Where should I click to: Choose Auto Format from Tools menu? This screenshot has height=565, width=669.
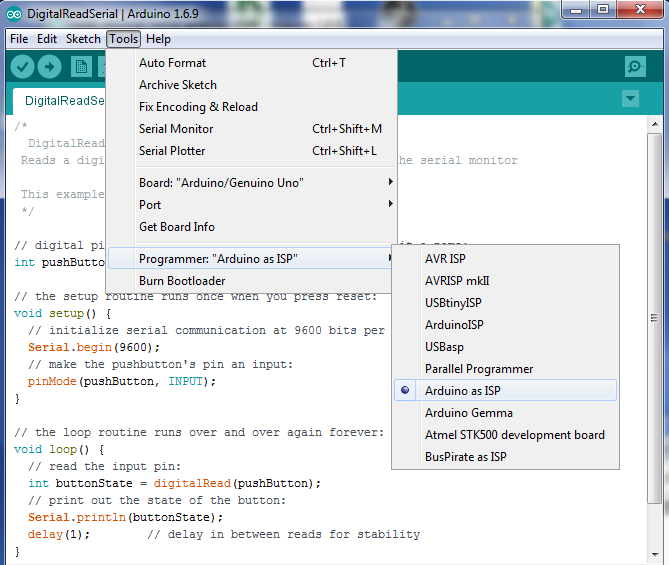252,63
